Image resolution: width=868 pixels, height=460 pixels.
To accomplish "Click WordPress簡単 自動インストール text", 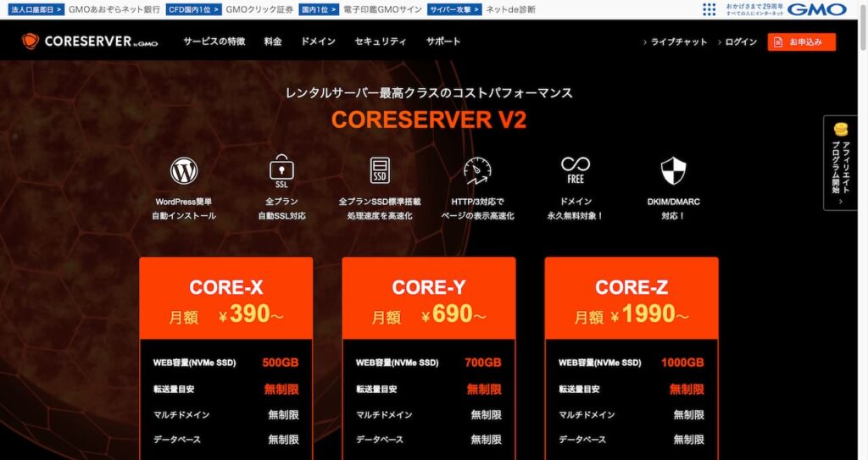I will coord(184,208).
